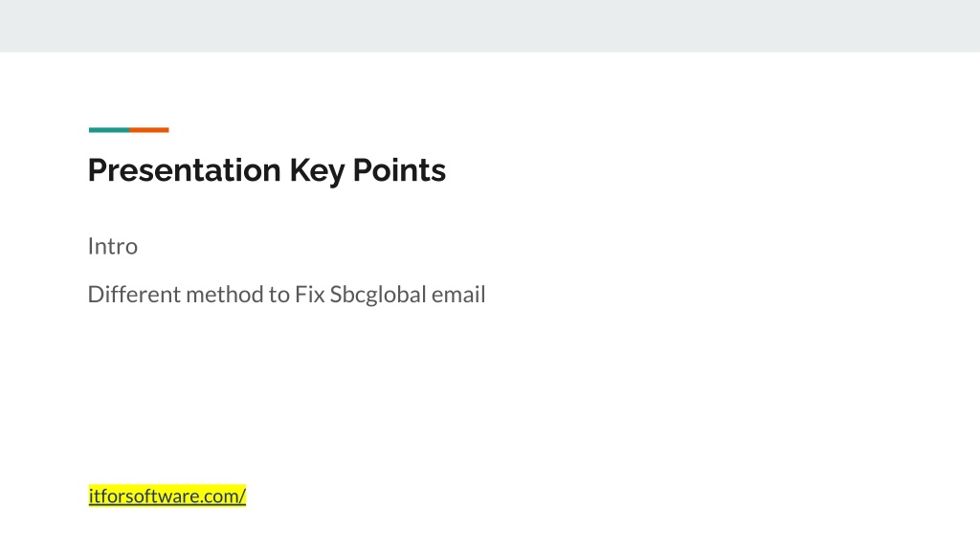Image resolution: width=980 pixels, height=551 pixels.
Task: Click the teal segment of accent bar
Action: point(109,130)
